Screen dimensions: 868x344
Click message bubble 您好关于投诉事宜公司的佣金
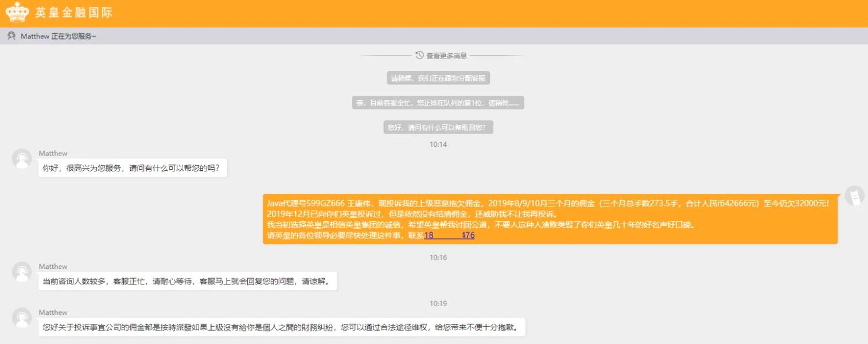[282, 327]
